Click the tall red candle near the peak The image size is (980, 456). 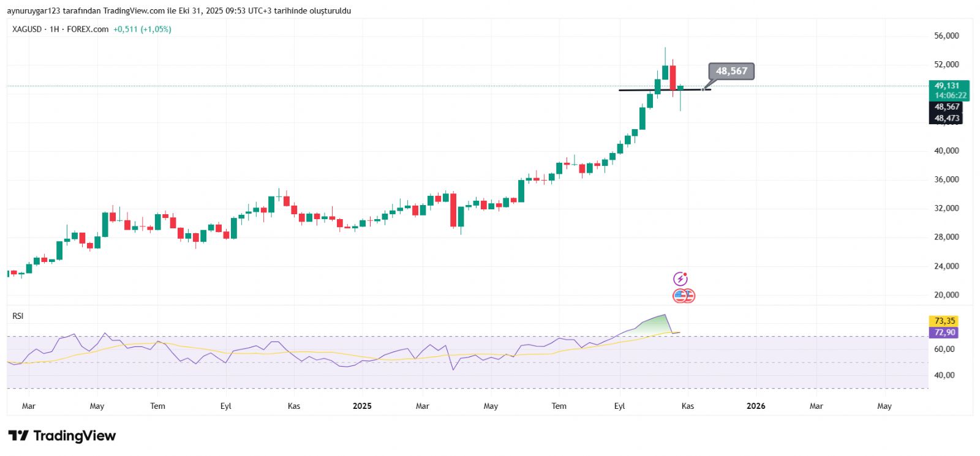point(673,78)
